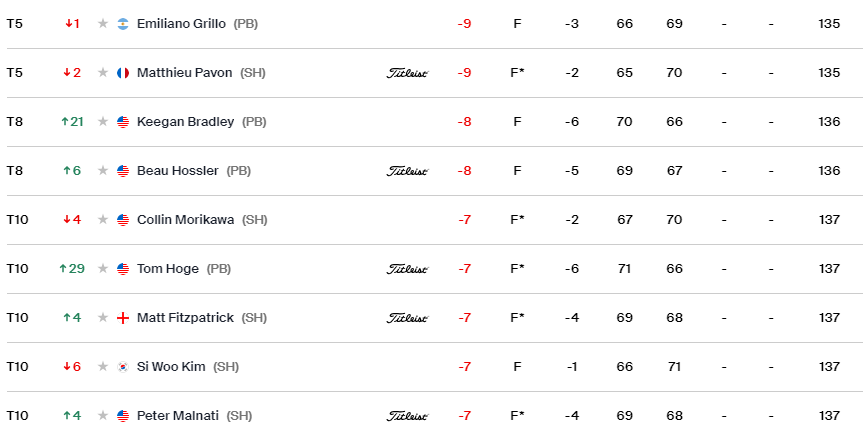Star Si Woo Kim as a favorite
The height and width of the screenshot is (437, 863).
[x=103, y=367]
